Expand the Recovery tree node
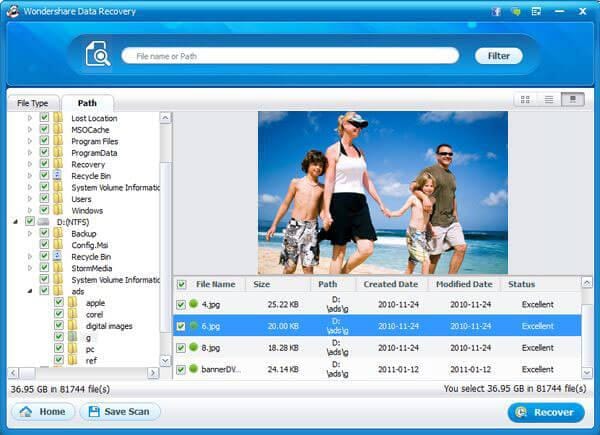Image resolution: width=600 pixels, height=435 pixels. point(30,164)
